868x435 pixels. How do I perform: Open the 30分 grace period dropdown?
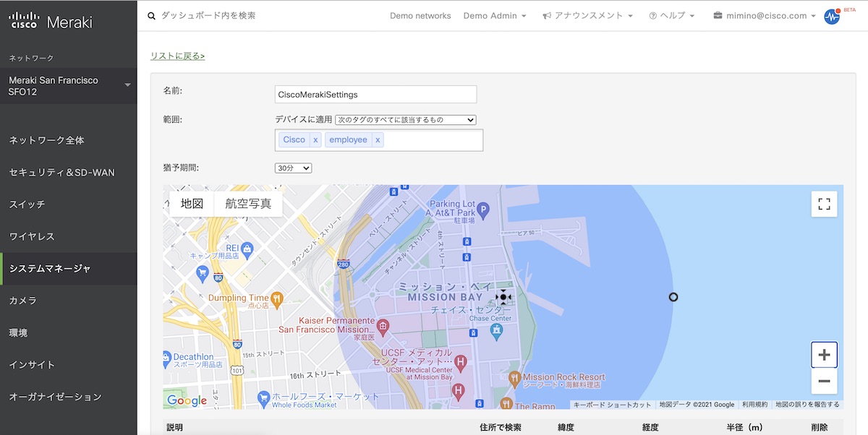293,168
